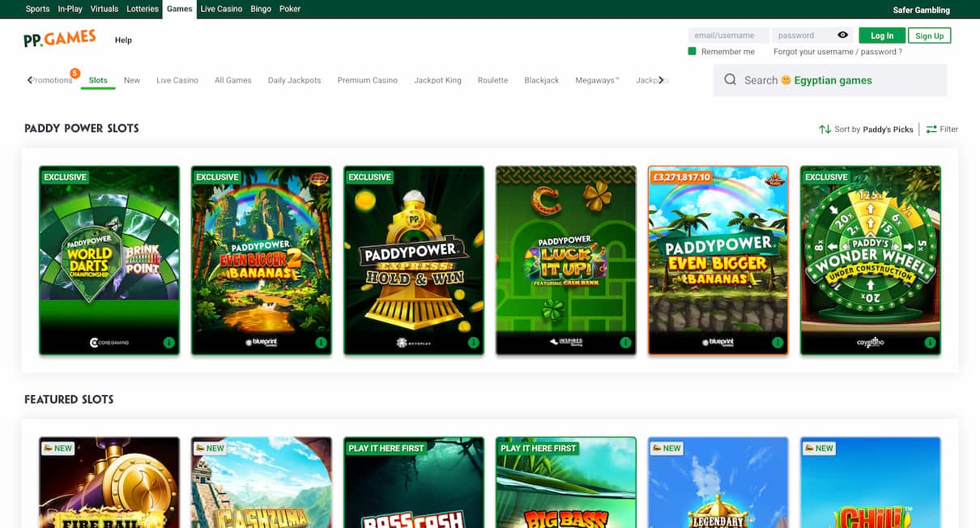Click the Safer Gambling link

(x=922, y=9)
